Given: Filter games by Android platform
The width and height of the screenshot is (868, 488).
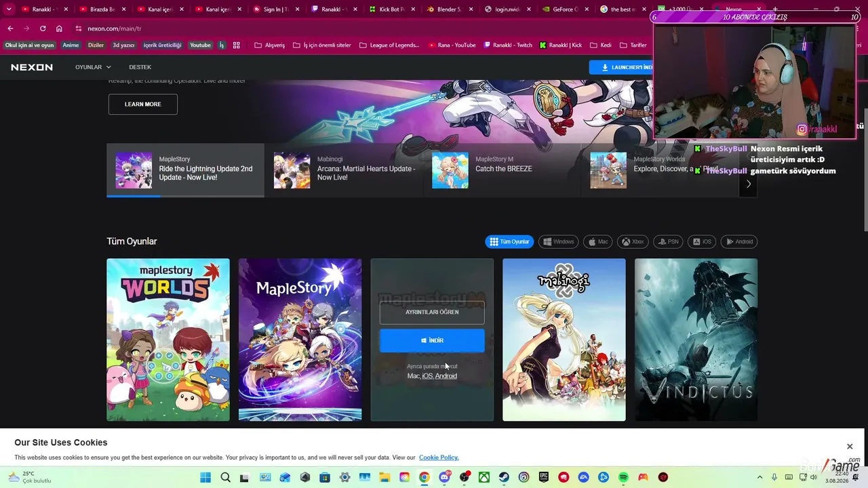Looking at the screenshot, I should click(739, 241).
